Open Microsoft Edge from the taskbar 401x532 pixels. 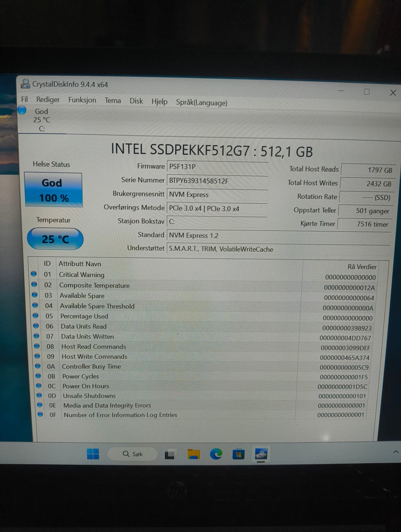point(216,454)
